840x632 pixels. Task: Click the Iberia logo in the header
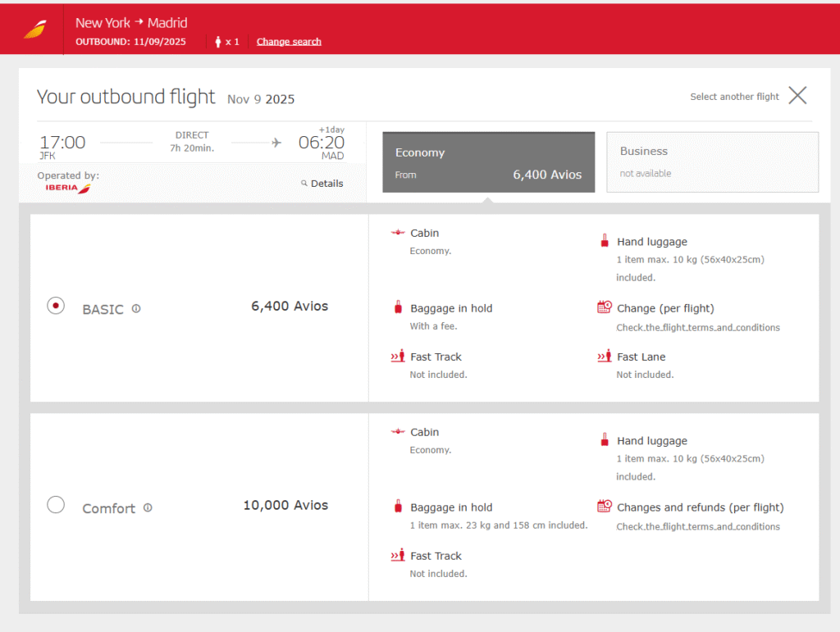tap(35, 30)
